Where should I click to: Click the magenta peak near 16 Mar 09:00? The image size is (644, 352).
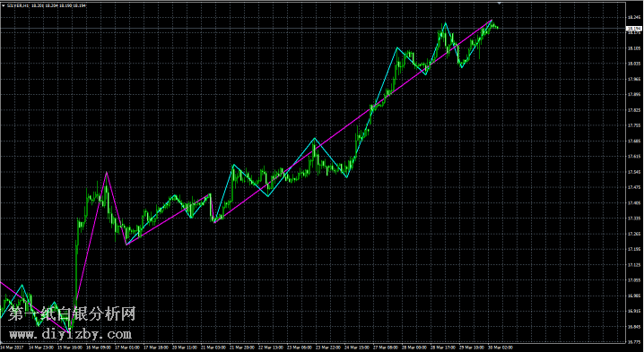point(107,173)
